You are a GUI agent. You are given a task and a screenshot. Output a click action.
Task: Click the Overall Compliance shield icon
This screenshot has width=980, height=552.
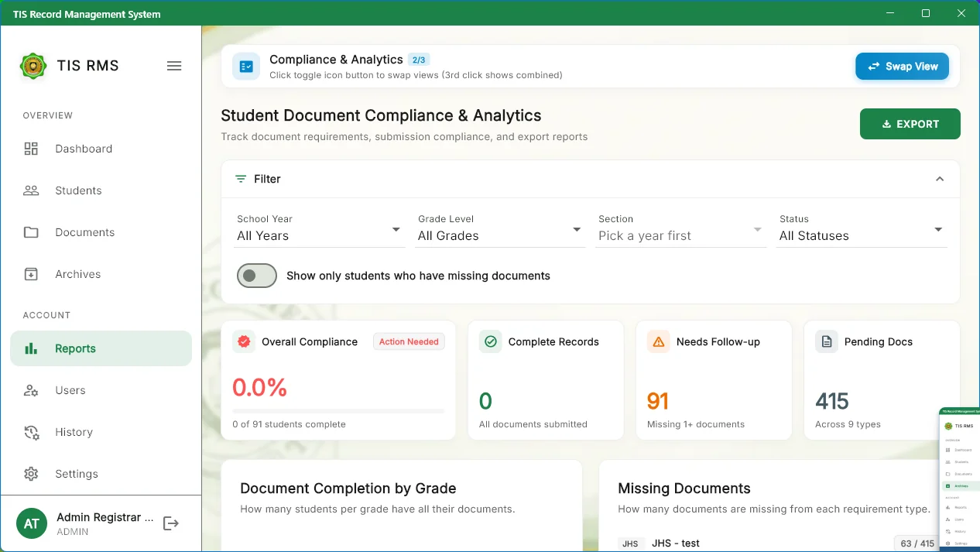pos(245,341)
